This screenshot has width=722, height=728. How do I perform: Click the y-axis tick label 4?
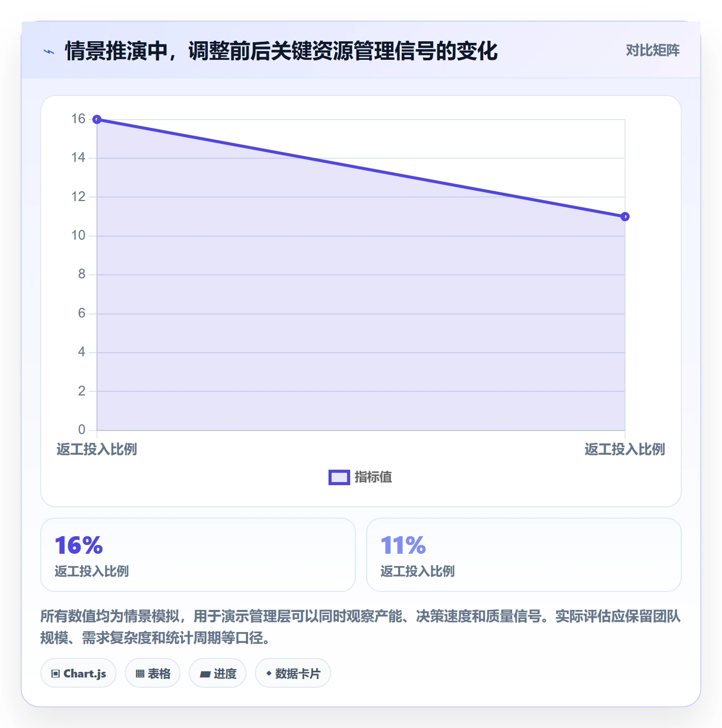(x=81, y=352)
